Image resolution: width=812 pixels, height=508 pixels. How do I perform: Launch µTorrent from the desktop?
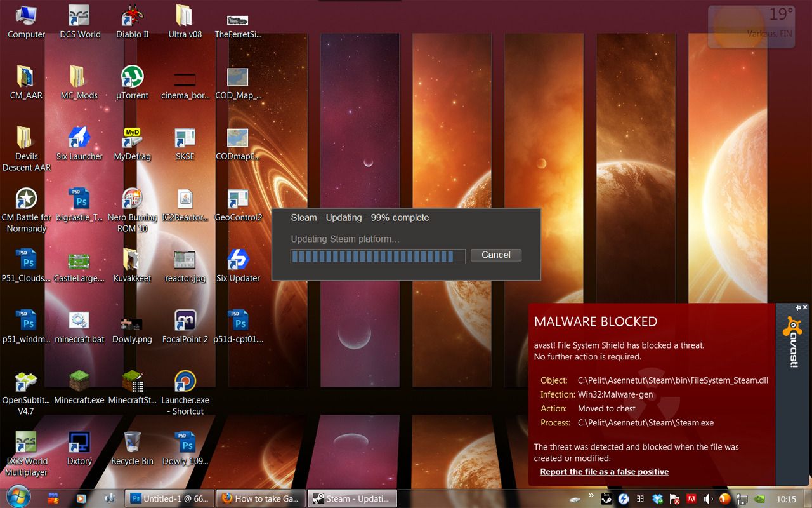pyautogui.click(x=132, y=83)
